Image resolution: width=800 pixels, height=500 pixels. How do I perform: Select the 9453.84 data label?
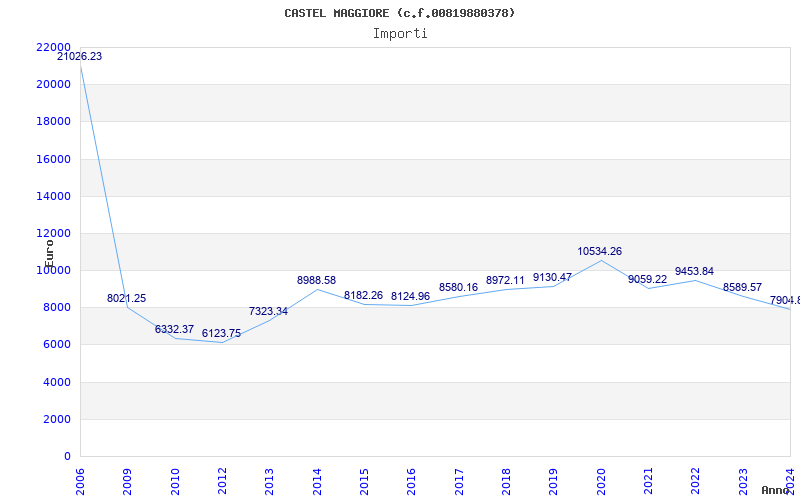694,272
